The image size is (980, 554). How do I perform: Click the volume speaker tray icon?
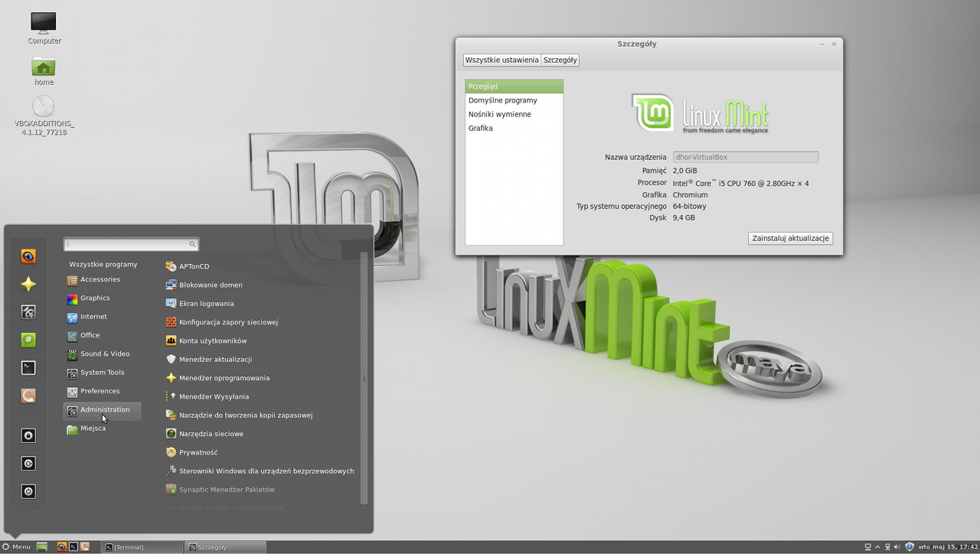898,547
